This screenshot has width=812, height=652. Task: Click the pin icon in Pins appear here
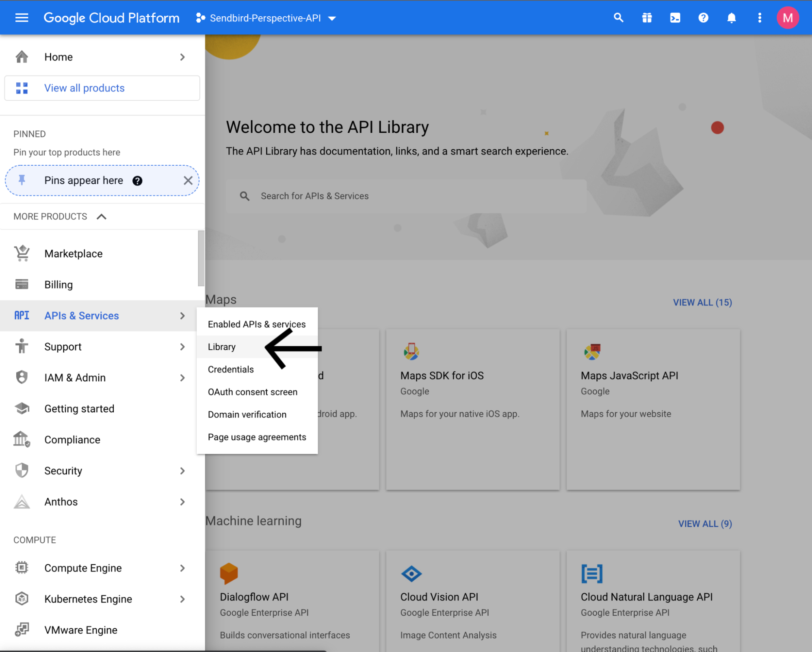pyautogui.click(x=22, y=180)
